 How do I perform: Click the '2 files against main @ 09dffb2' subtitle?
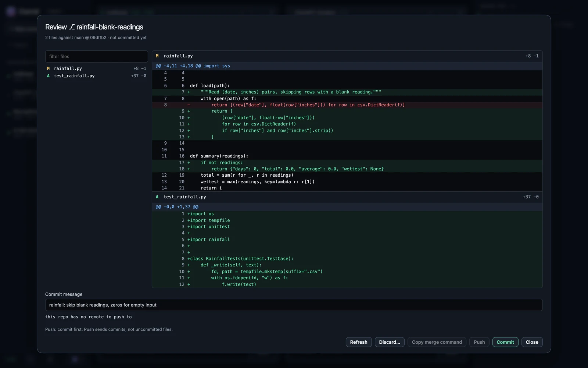tap(76, 38)
